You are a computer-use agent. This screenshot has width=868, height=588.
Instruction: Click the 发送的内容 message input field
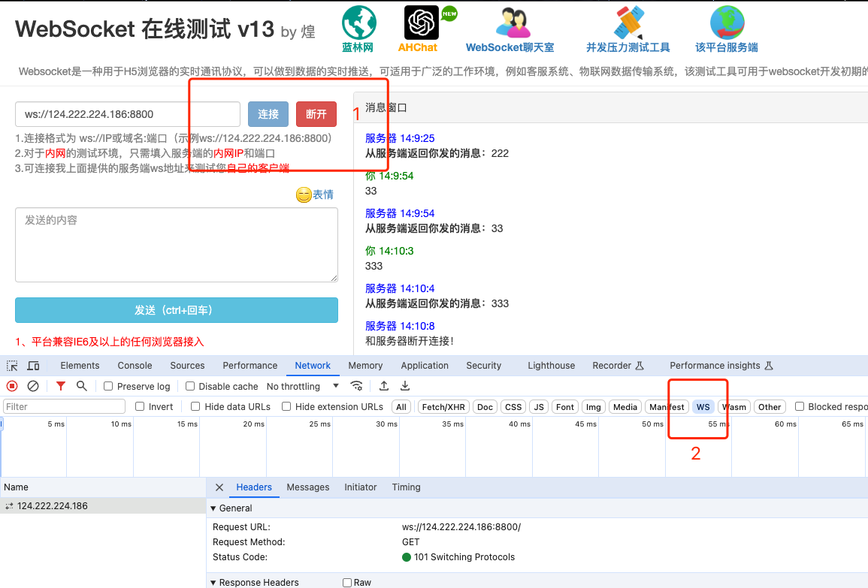pos(176,244)
